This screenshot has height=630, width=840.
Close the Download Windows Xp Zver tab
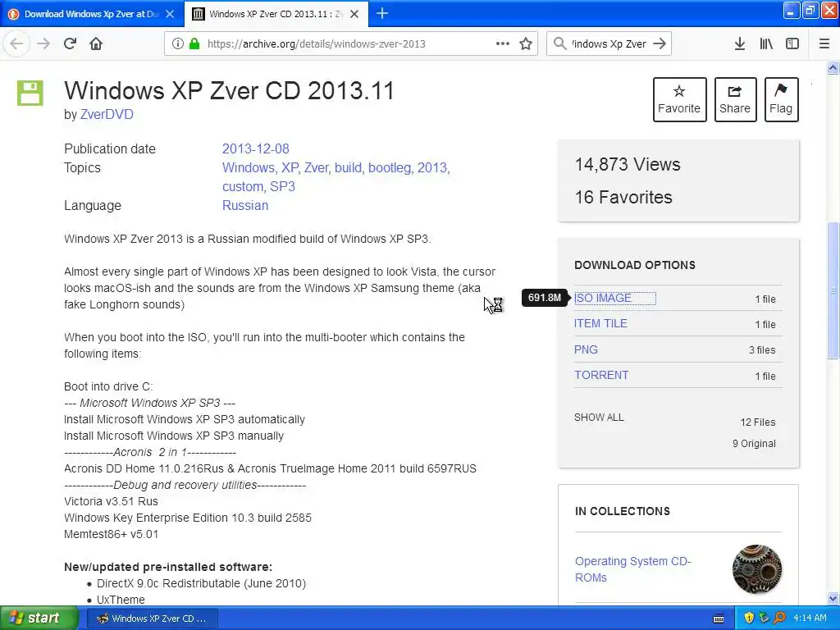click(x=170, y=14)
